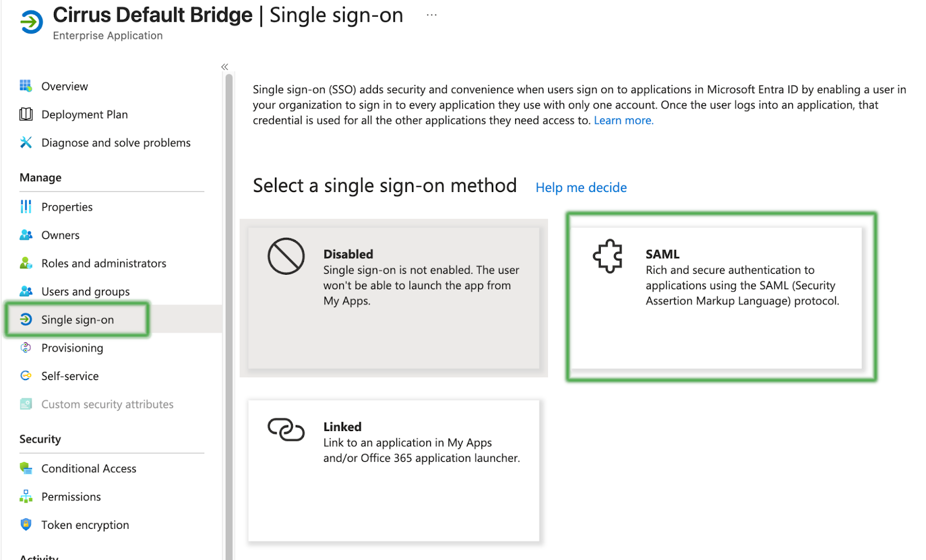
Task: Choose the SAML sign-on method card
Action: pos(716,297)
